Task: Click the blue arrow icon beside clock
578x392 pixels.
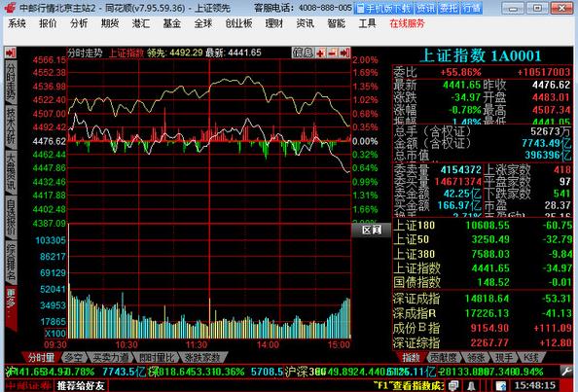Action: 502,386
